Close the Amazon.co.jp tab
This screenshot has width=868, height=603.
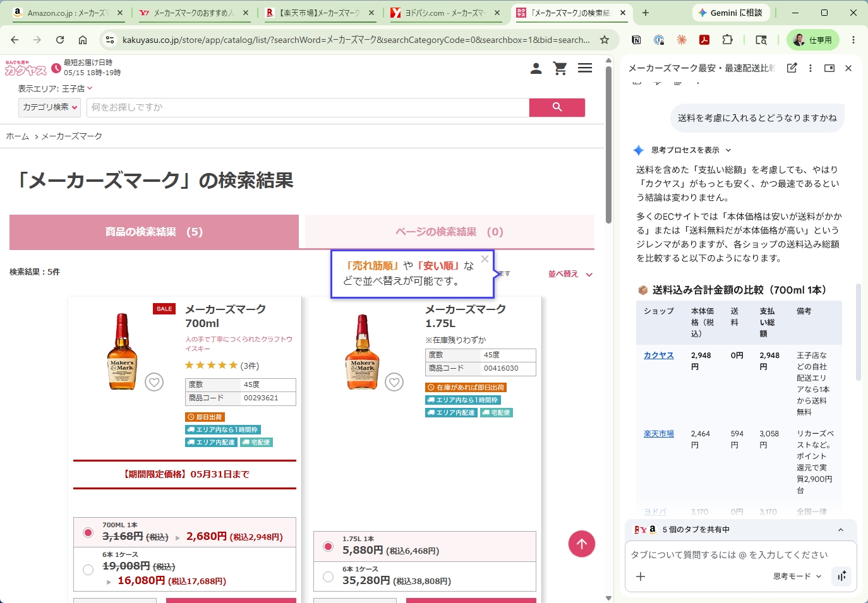coord(120,13)
